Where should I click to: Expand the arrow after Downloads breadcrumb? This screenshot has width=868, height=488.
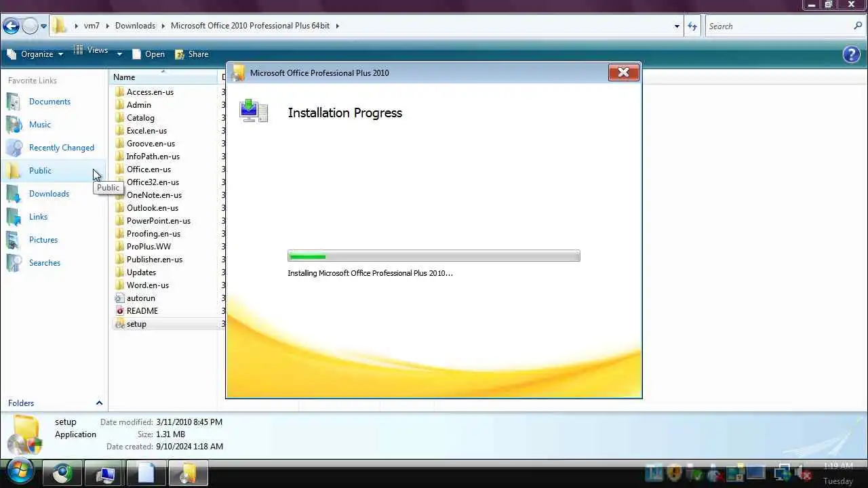pyautogui.click(x=163, y=26)
